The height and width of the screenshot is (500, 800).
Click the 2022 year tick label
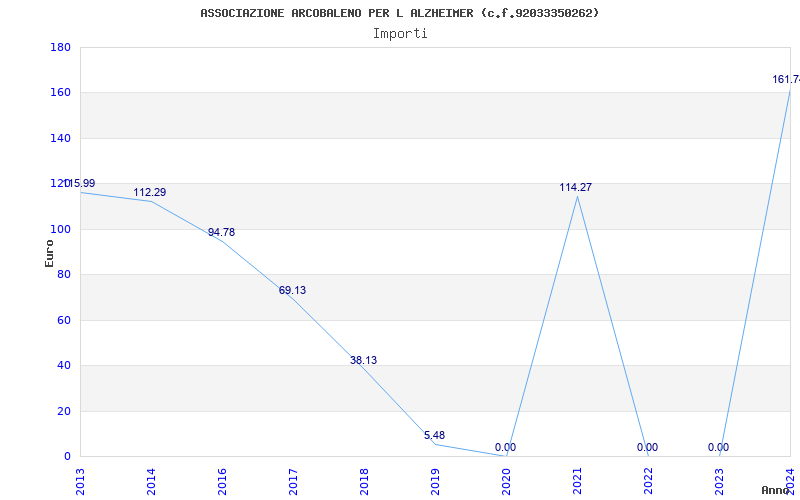coord(648,482)
